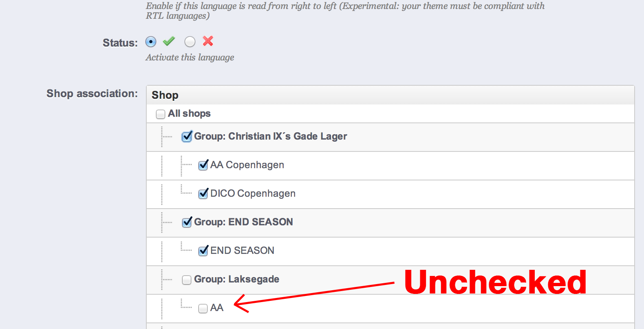Click the END SEASON shop label
Viewport: 644px width, 329px height.
[242, 251]
